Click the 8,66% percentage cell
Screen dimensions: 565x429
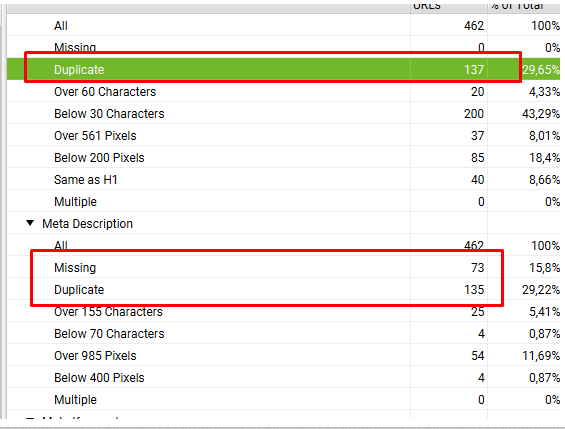tap(524, 179)
